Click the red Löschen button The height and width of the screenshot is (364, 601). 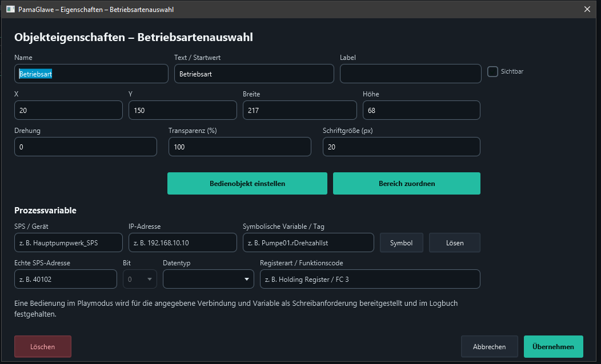coord(42,346)
